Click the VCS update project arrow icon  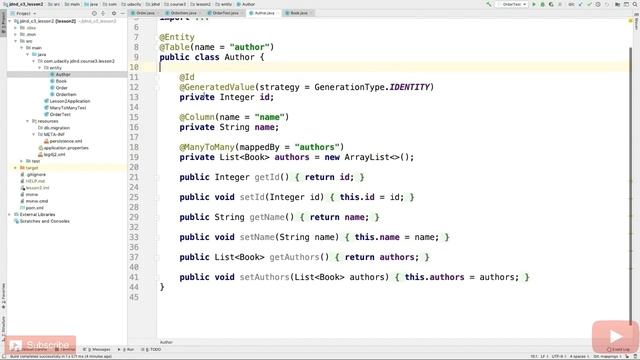(x=580, y=4)
